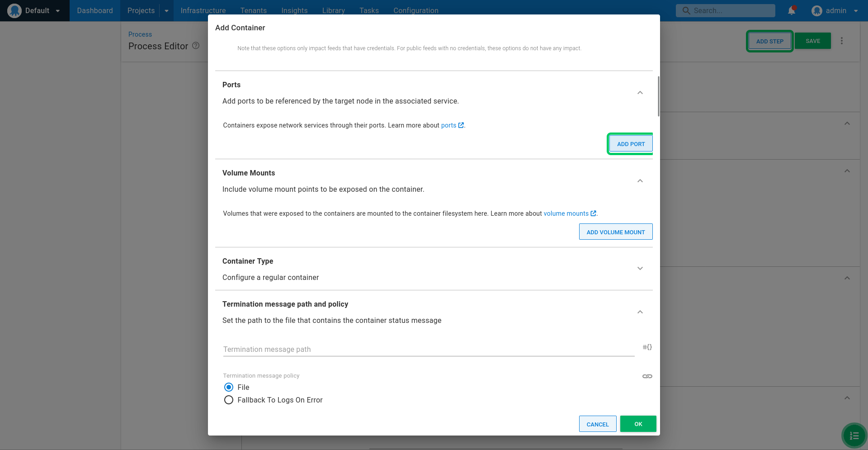Click the external link icon beside volume mounts
Viewport: 868px width, 450px height.
(x=593, y=213)
